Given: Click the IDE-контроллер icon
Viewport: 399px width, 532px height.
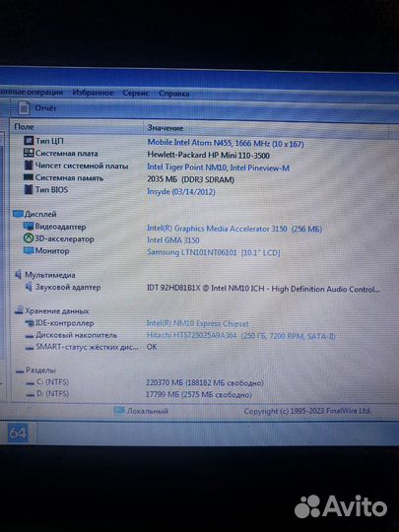Looking at the screenshot, I should pos(30,323).
